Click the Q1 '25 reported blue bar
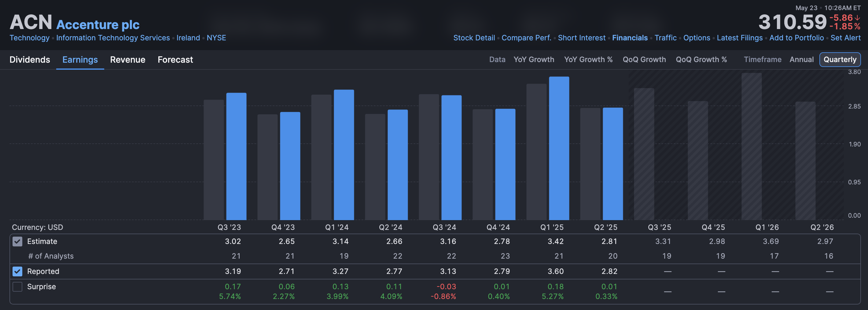Viewport: 868px width, 310px height. pos(559,148)
